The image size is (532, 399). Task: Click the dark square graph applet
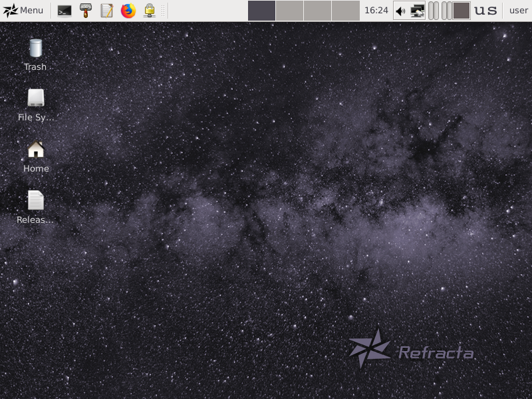point(462,11)
